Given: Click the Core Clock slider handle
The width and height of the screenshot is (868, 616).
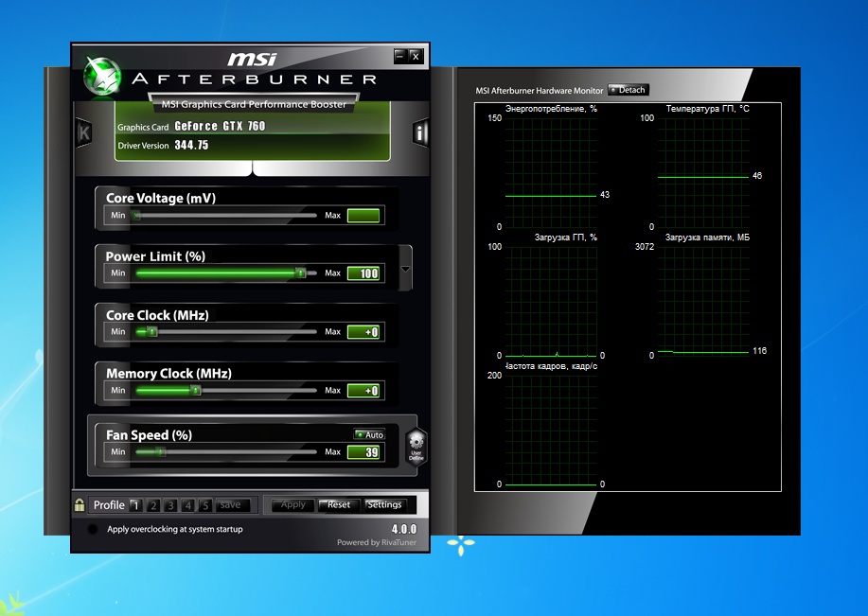Looking at the screenshot, I should click(151, 331).
